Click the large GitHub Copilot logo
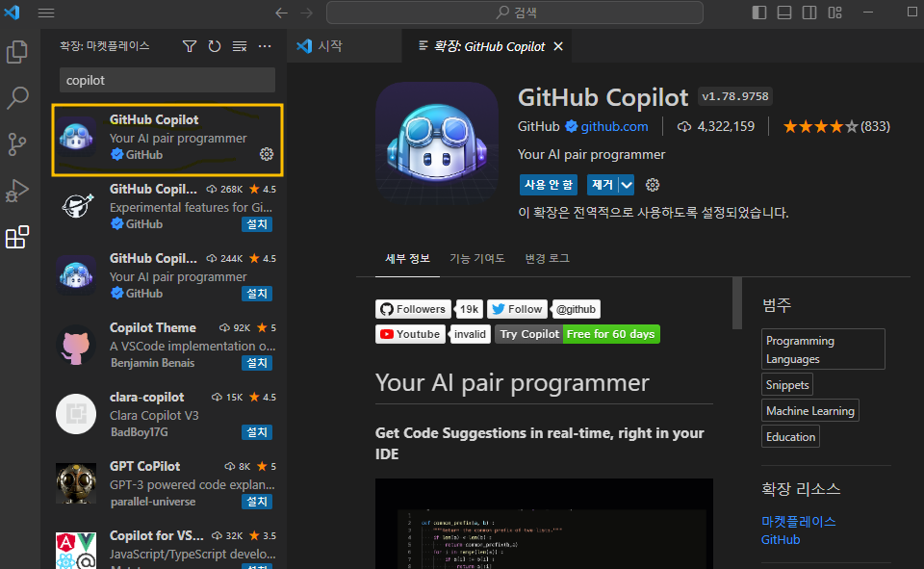This screenshot has height=569, width=924. point(437,142)
